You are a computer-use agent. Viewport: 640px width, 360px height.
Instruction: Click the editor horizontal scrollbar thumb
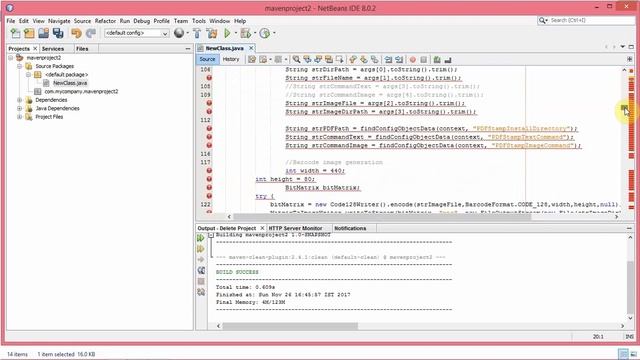pos(382,217)
